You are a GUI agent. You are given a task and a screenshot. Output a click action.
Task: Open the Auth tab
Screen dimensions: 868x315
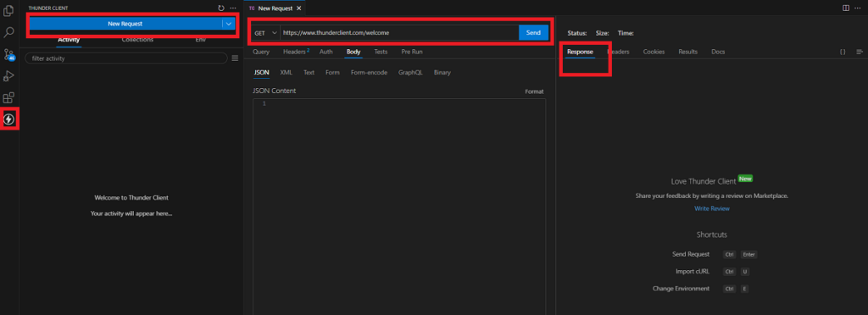coord(326,52)
